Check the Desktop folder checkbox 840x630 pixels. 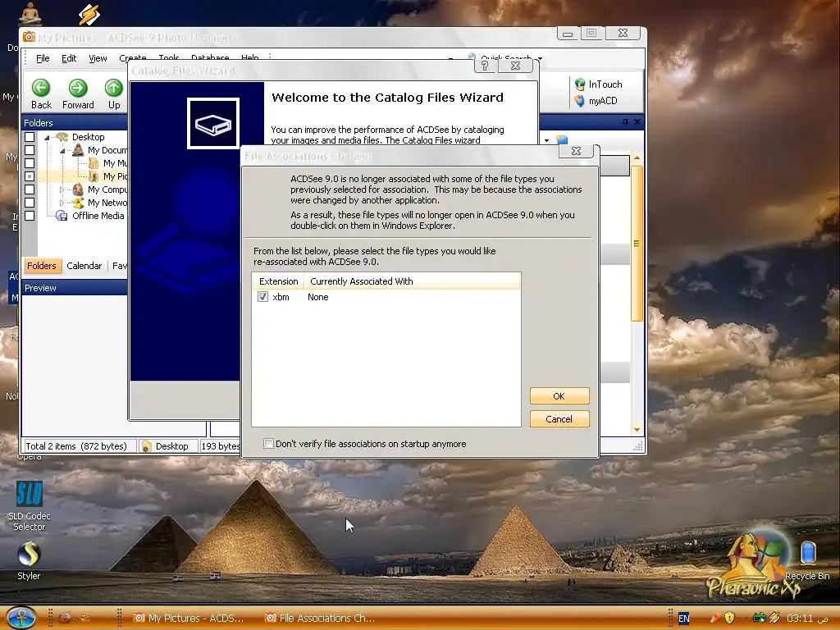pyautogui.click(x=30, y=137)
